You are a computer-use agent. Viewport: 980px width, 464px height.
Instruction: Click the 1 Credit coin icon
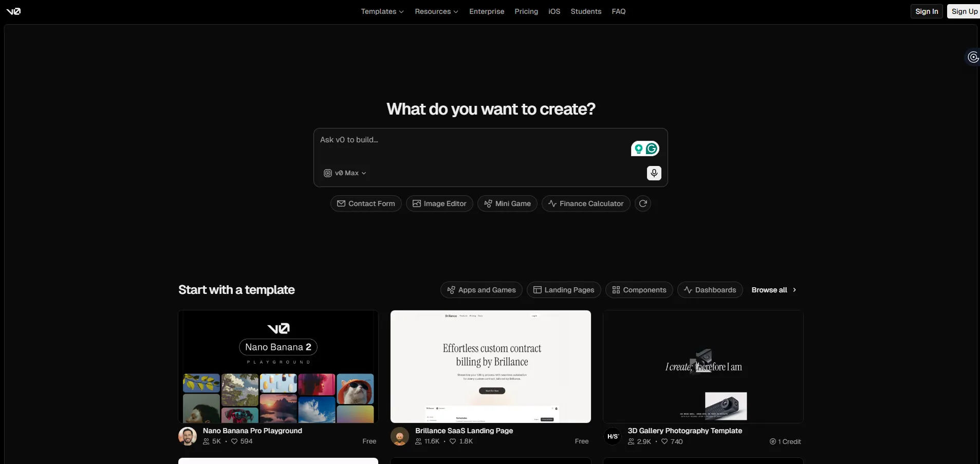(772, 441)
